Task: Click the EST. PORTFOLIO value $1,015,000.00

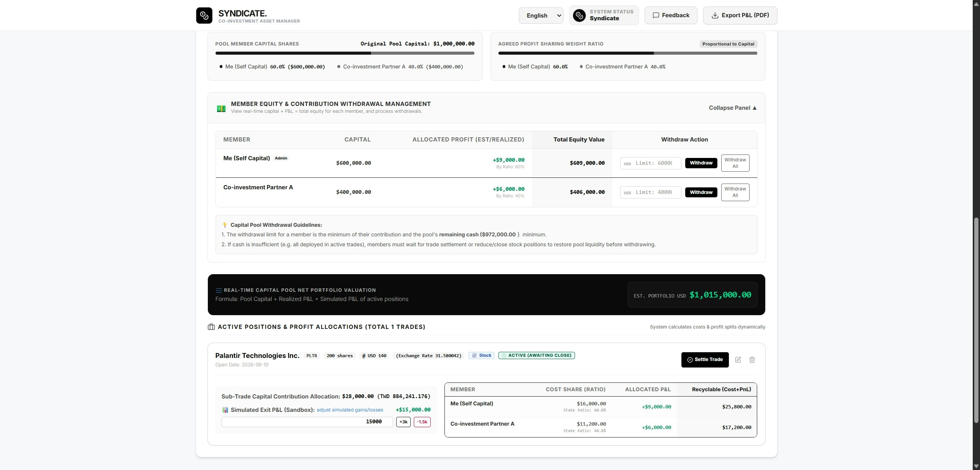Action: click(x=720, y=295)
